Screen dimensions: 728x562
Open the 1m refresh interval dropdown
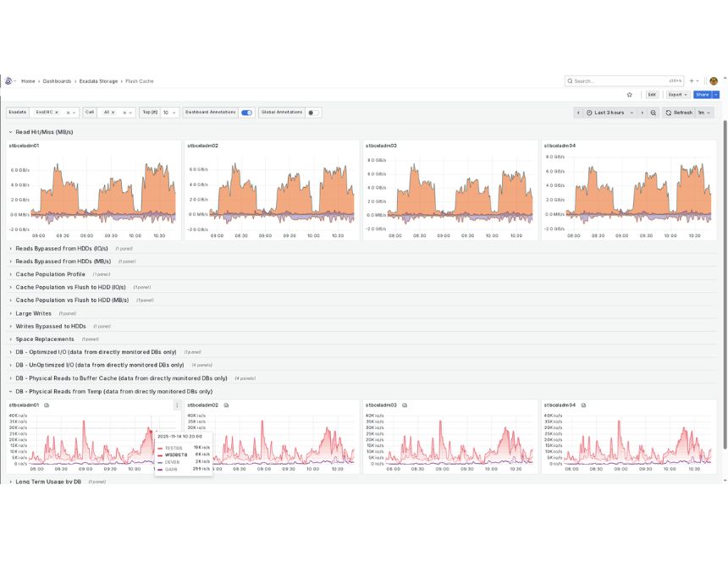click(x=704, y=113)
